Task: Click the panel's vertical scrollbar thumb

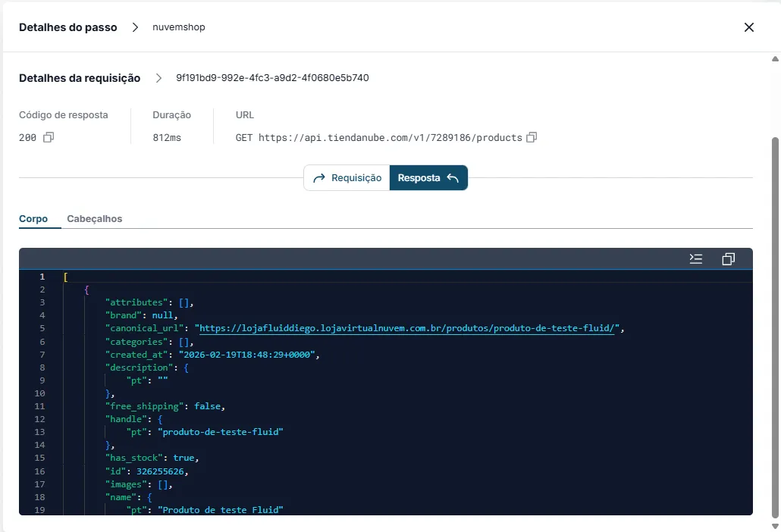Action: pos(775,327)
